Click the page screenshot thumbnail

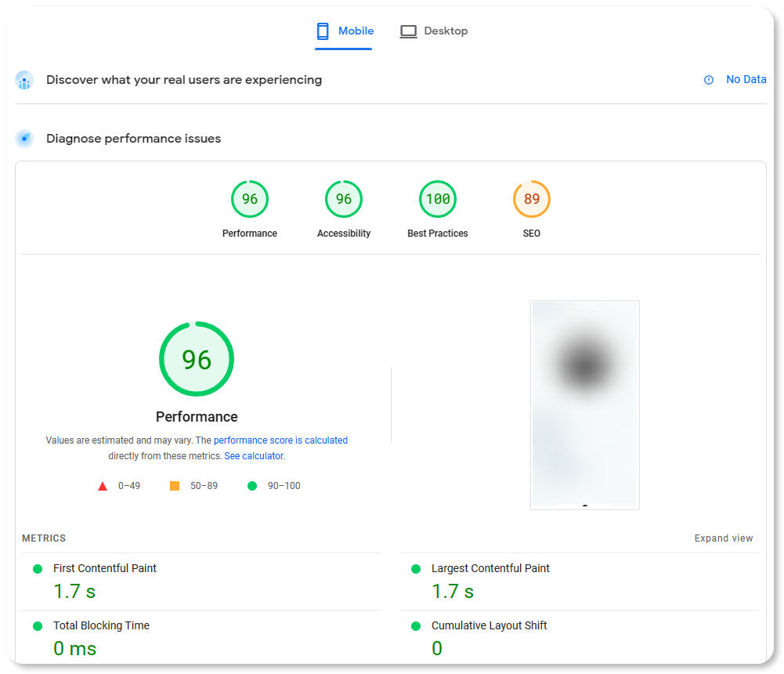tap(585, 405)
